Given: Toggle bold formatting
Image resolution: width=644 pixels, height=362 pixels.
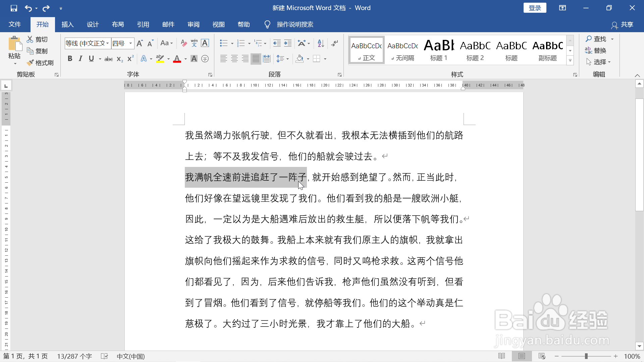Looking at the screenshot, I should click(70, 58).
